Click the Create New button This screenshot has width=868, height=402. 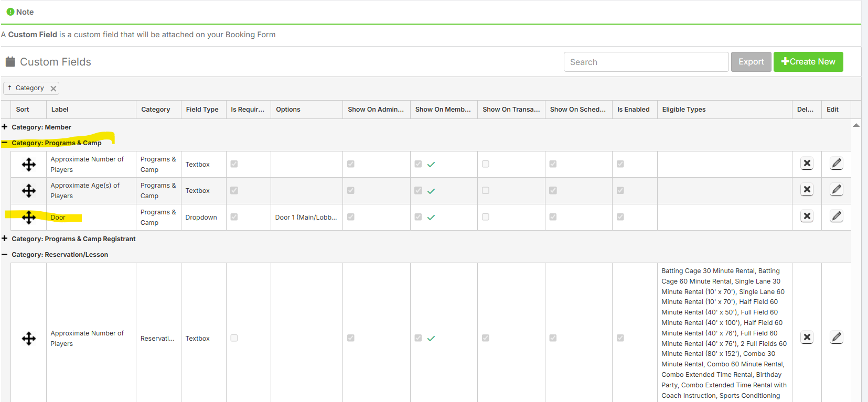[808, 62]
